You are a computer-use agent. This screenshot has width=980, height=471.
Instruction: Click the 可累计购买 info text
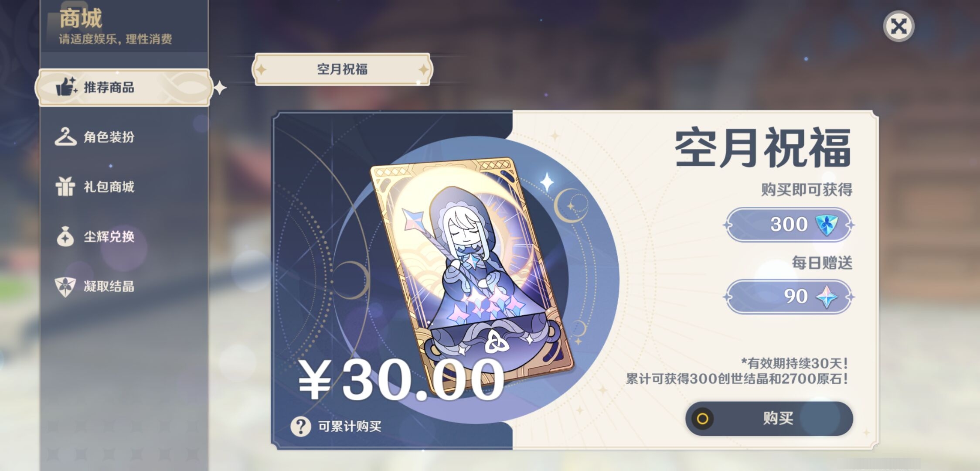click(x=350, y=426)
